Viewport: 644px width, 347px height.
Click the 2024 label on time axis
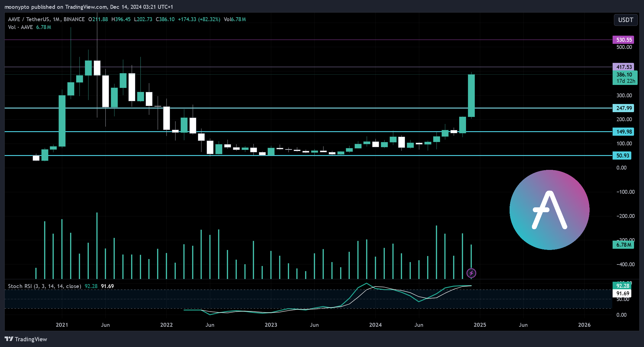[375, 325]
